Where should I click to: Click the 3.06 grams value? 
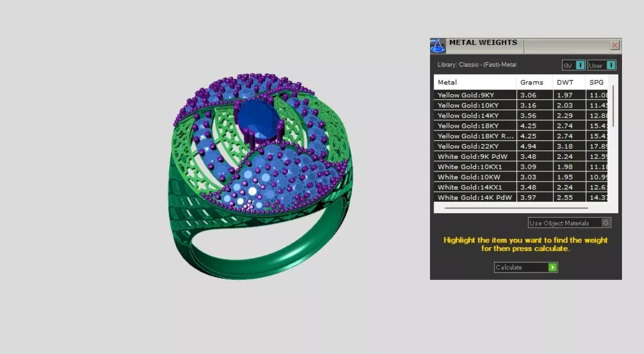pos(528,95)
